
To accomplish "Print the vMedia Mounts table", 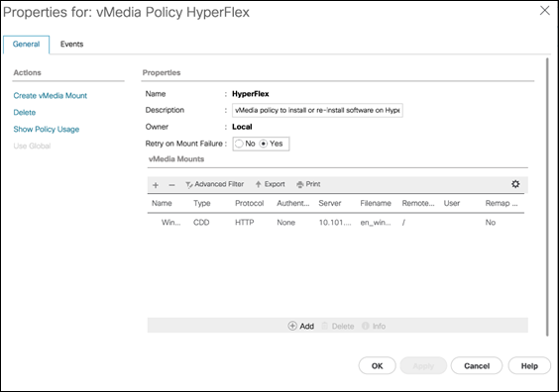I will pos(308,184).
